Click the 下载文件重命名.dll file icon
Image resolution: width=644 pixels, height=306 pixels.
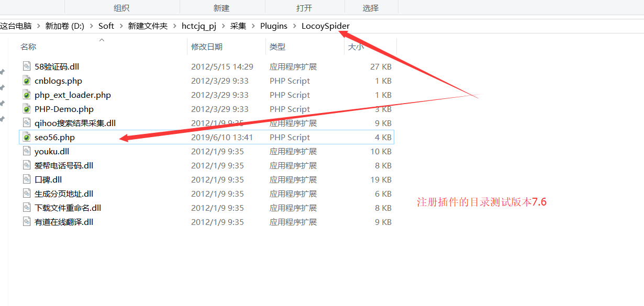click(27, 207)
